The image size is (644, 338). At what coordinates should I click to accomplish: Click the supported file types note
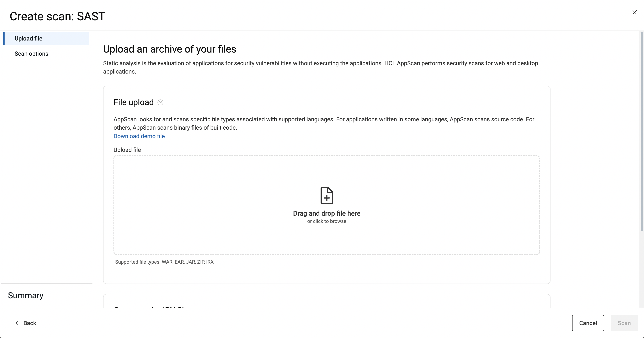[164, 262]
